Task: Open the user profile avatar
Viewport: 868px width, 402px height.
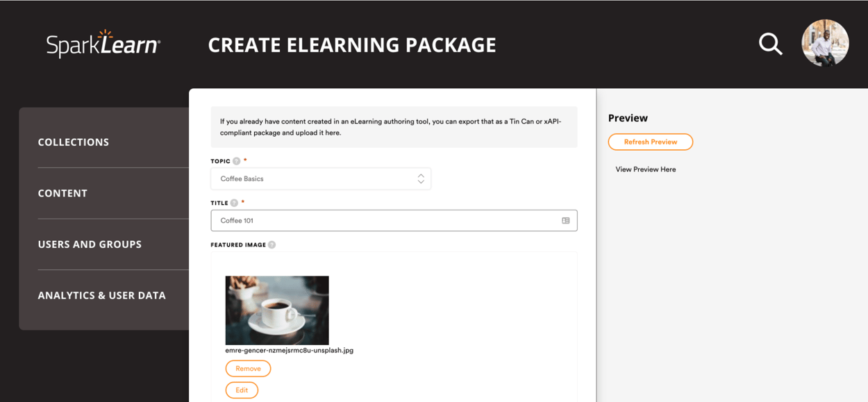Action: (x=825, y=42)
